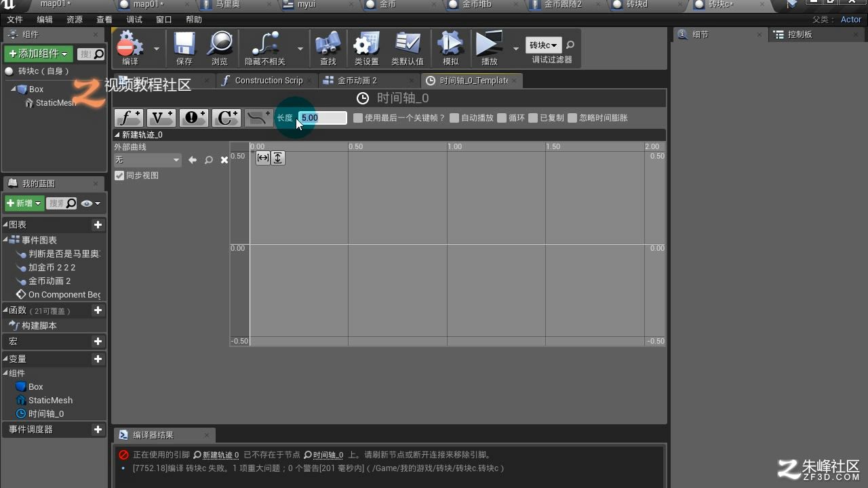Add a new macro with 宏 plus
The height and width of the screenshot is (488, 868).
click(98, 341)
